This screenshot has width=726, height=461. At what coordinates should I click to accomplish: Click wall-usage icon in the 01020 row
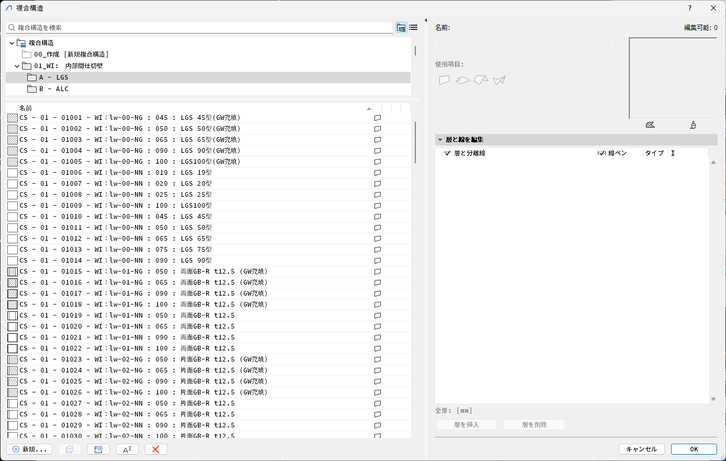point(377,327)
